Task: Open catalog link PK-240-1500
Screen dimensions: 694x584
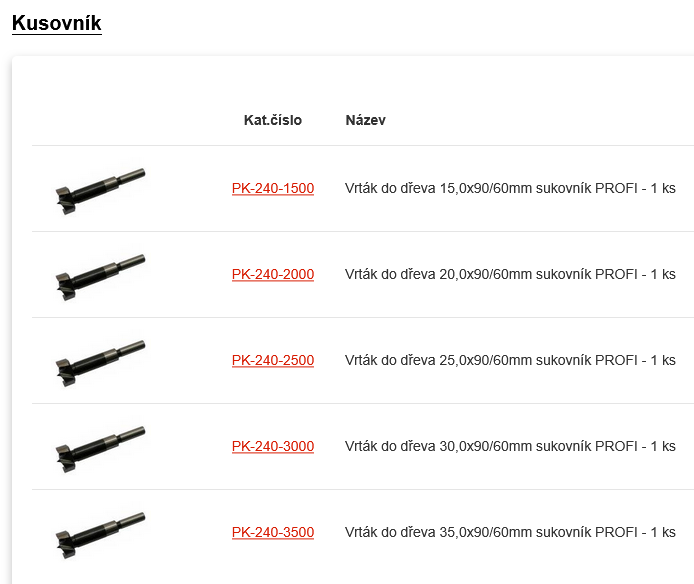Action: [x=272, y=188]
